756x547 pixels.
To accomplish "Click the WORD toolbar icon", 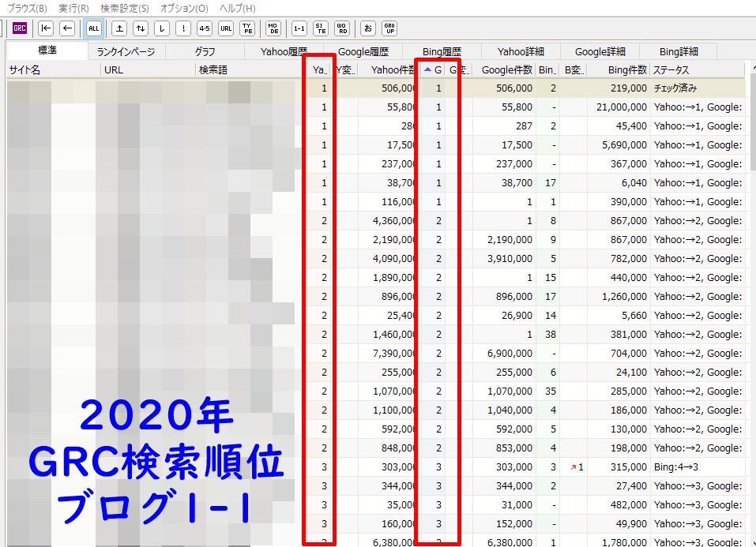I will 342,28.
